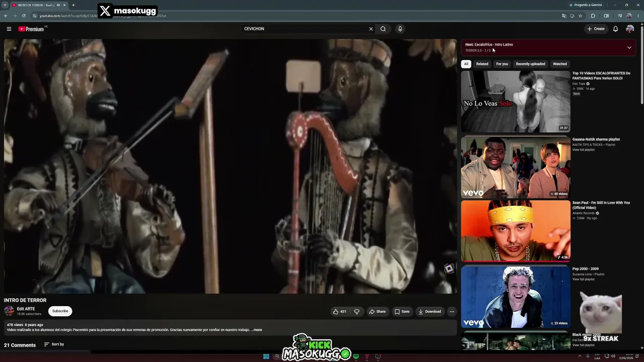
Task: Open the Create menu
Action: 596,29
